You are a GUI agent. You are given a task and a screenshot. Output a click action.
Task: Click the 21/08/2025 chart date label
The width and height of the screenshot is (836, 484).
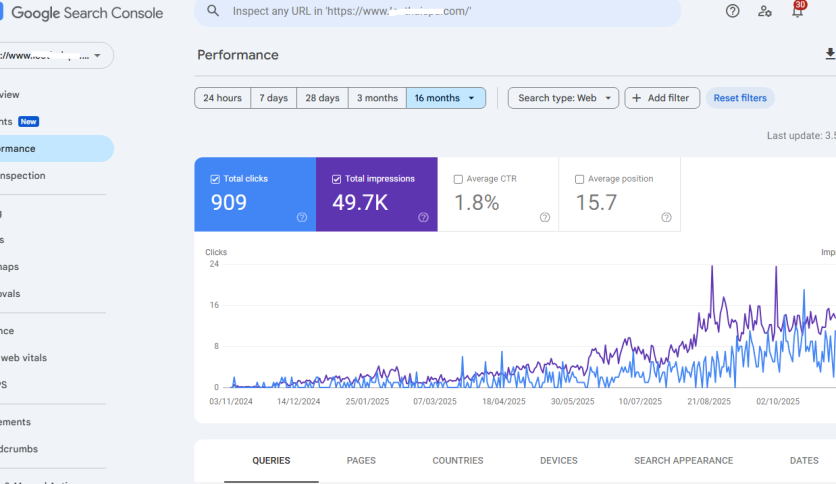point(709,401)
